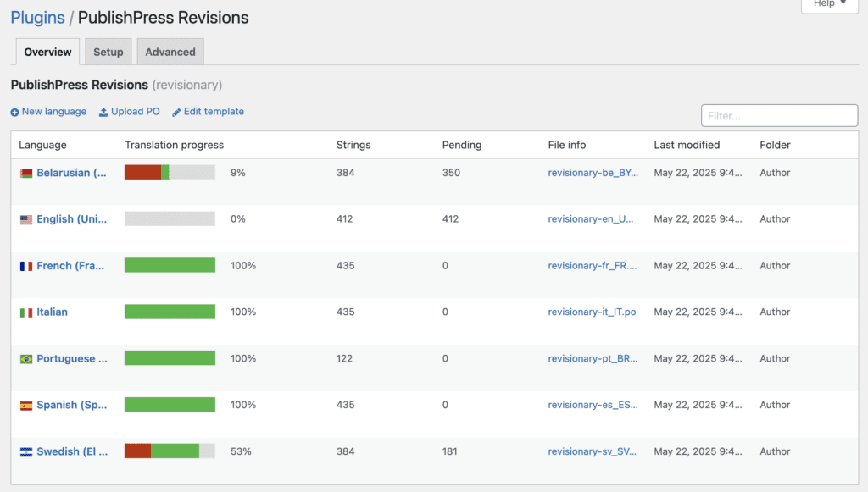Click the Belarusian translation progress bar

tap(170, 173)
